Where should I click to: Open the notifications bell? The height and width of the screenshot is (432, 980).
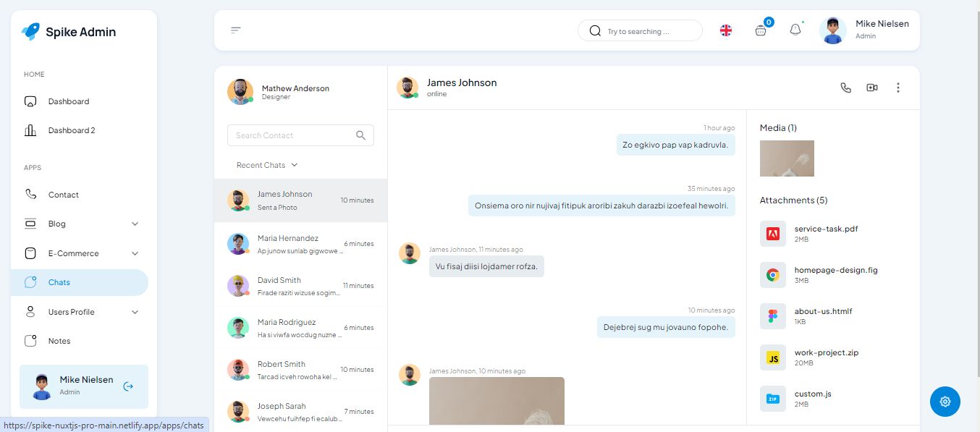point(795,30)
